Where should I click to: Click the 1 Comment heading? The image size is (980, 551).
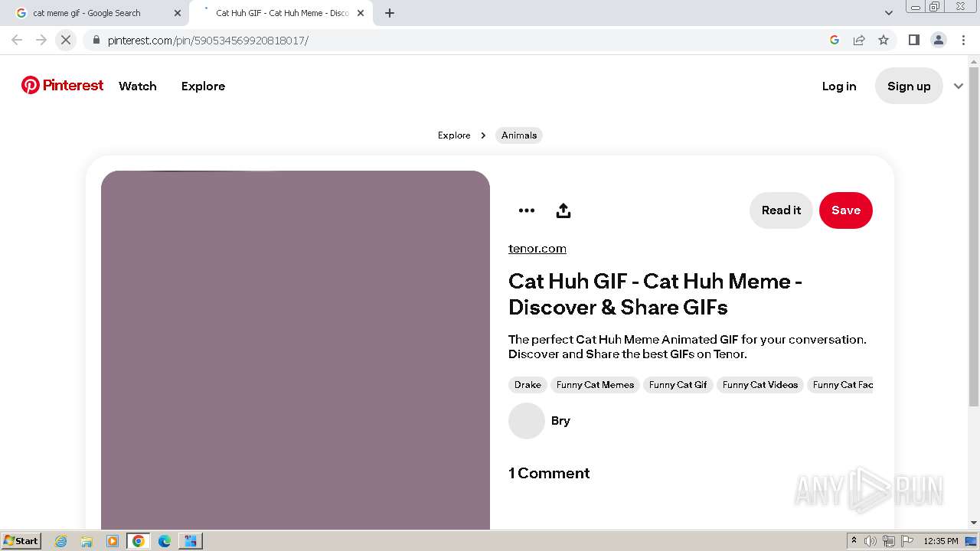tap(549, 474)
